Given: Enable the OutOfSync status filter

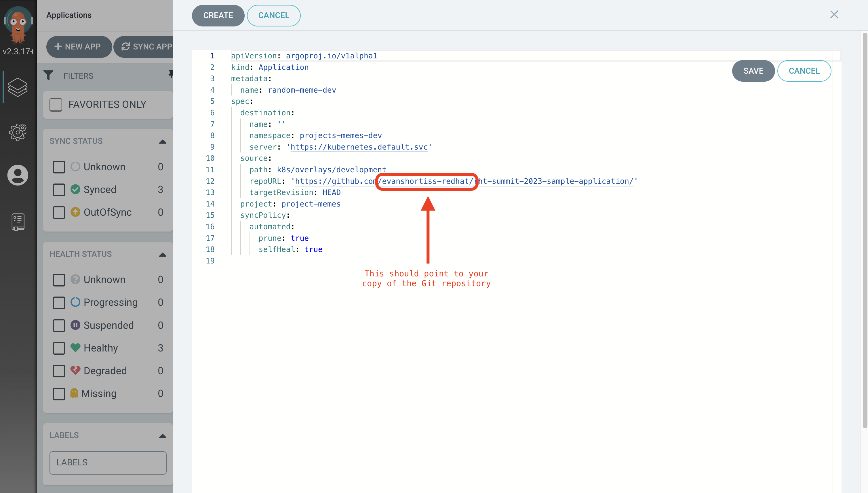Looking at the screenshot, I should tap(58, 212).
